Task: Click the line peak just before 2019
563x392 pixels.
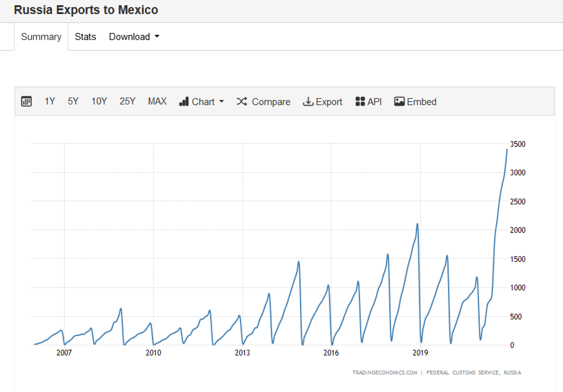Action: click(x=417, y=224)
